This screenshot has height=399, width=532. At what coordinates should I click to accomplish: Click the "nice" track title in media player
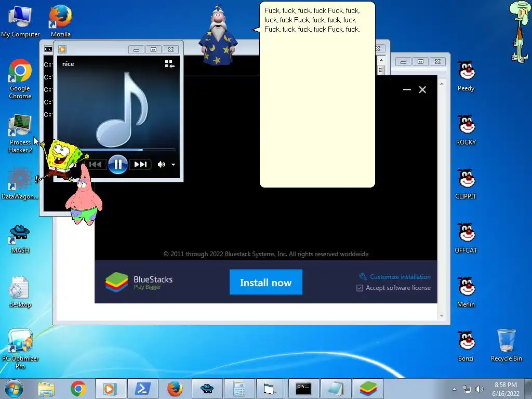[x=68, y=64]
